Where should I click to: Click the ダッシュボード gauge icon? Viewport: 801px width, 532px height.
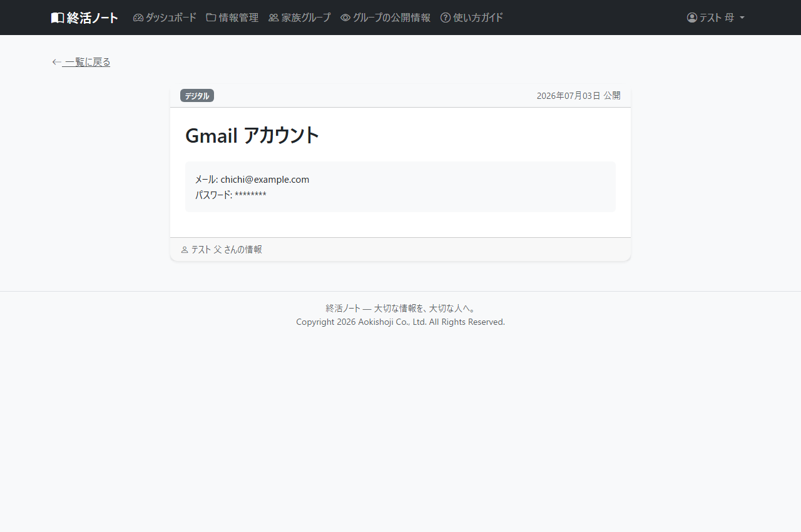pyautogui.click(x=138, y=18)
